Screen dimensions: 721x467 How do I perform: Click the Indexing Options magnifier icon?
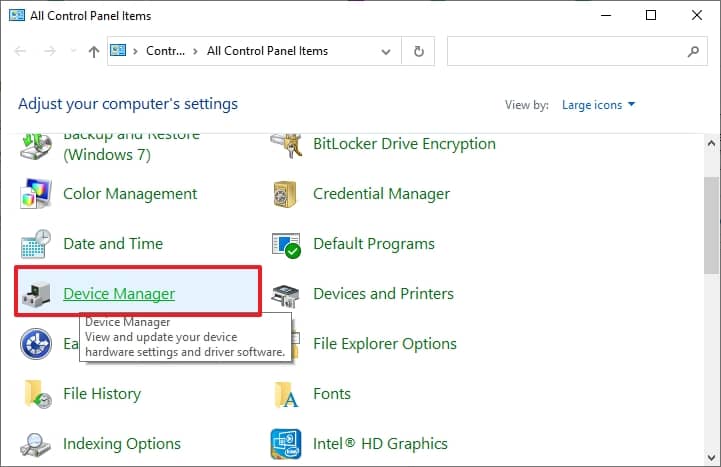coord(36,444)
